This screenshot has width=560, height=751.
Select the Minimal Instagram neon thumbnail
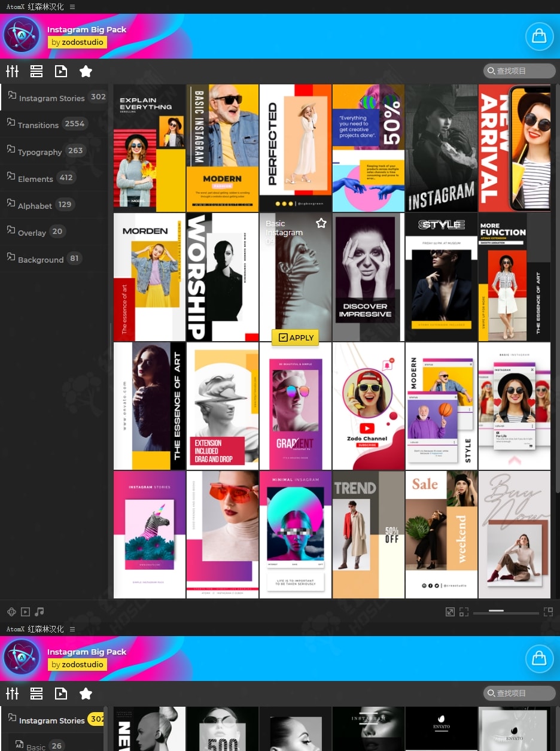[296, 534]
